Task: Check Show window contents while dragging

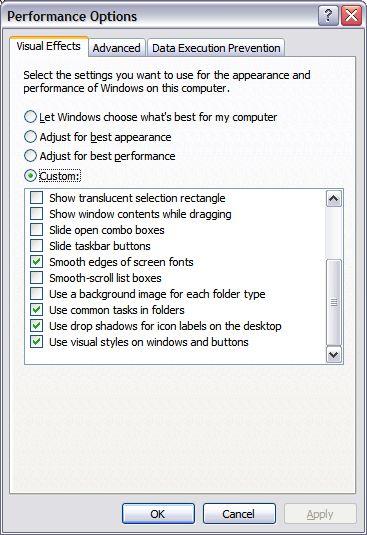Action: click(x=36, y=214)
